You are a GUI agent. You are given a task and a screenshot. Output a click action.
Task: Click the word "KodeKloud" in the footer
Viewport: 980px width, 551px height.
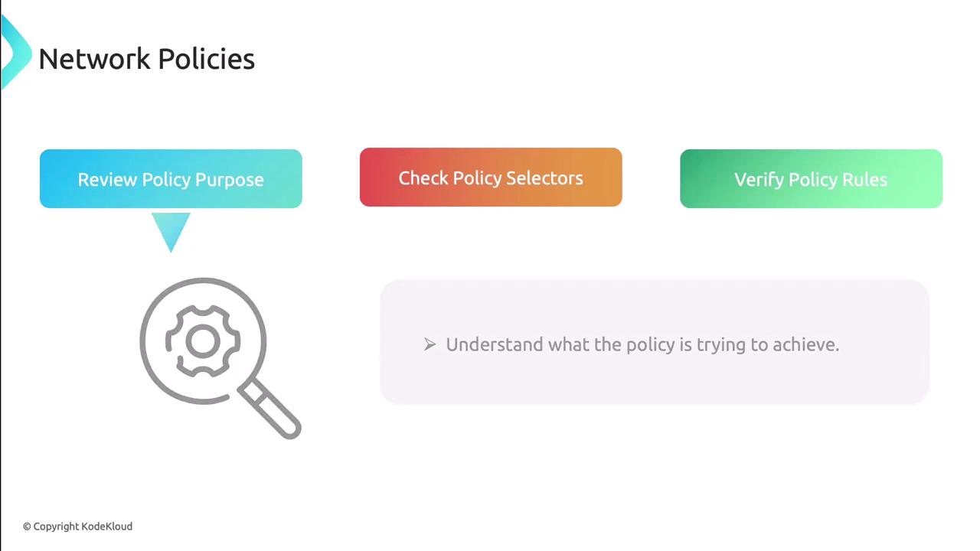106,527
